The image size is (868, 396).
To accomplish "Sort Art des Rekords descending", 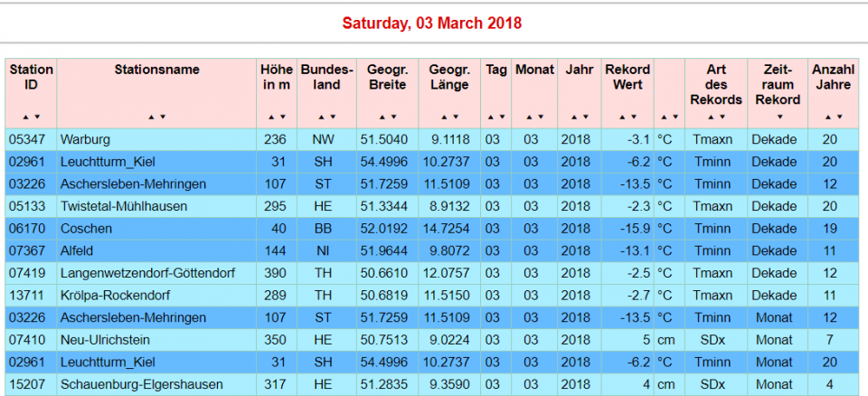I will (x=722, y=117).
